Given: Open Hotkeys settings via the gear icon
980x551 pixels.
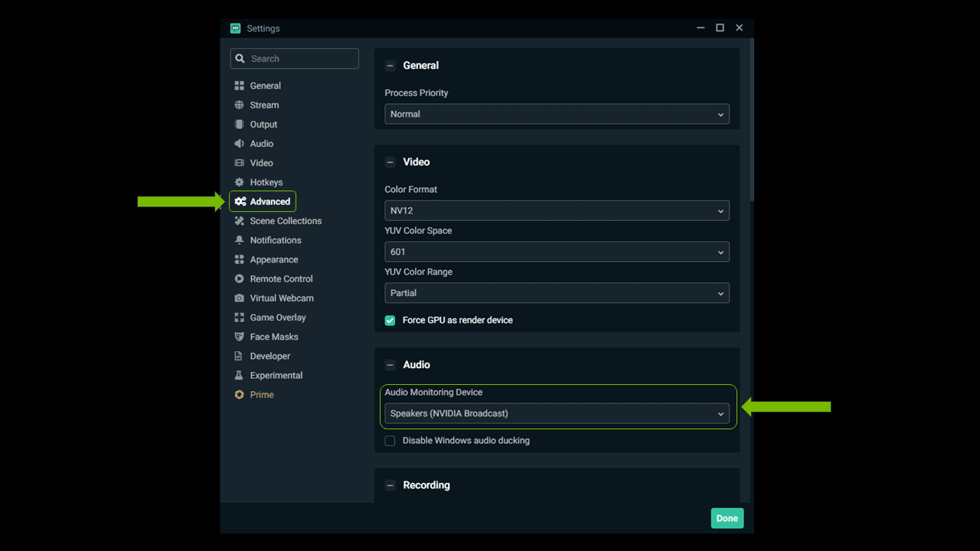Looking at the screenshot, I should (240, 182).
